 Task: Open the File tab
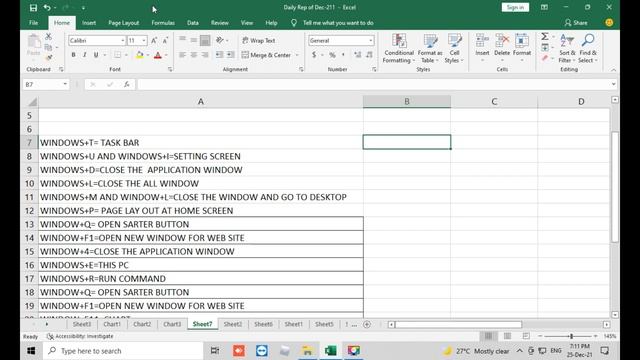(33, 23)
